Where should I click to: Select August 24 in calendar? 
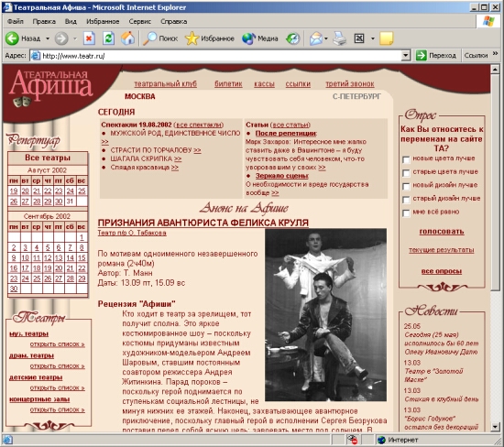coord(70,191)
